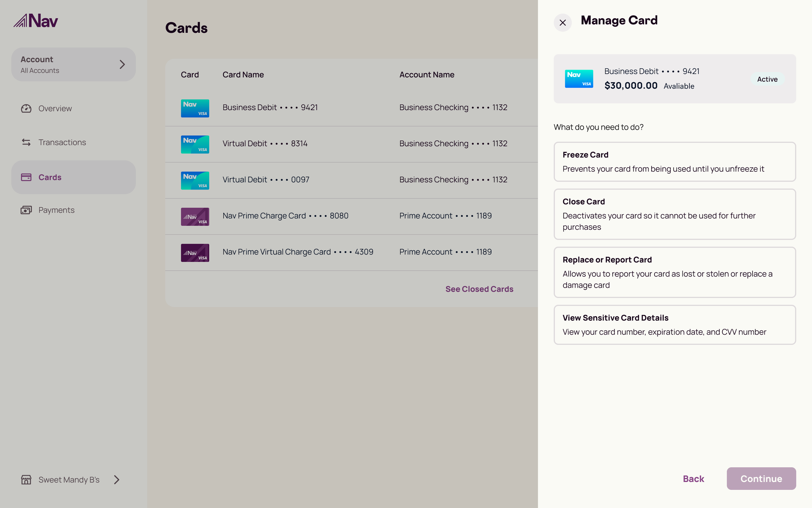Click the Nav Prime Charge Card 8080 thumbnail
The width and height of the screenshot is (812, 508).
click(x=195, y=217)
